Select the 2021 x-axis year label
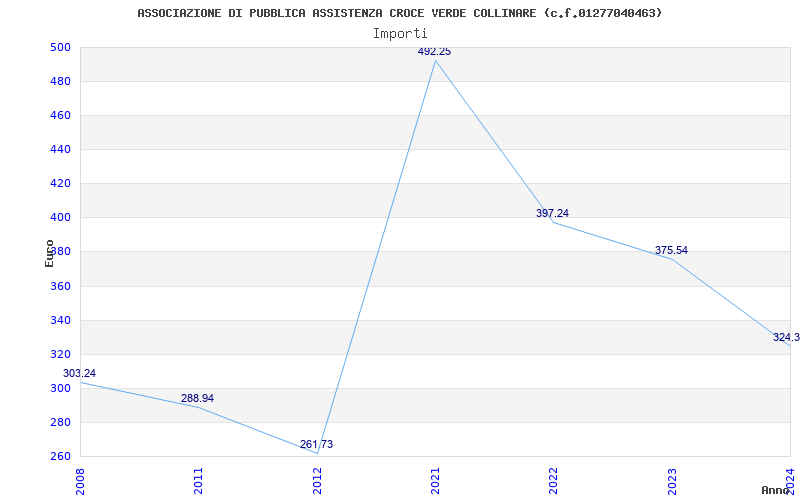 pos(435,481)
